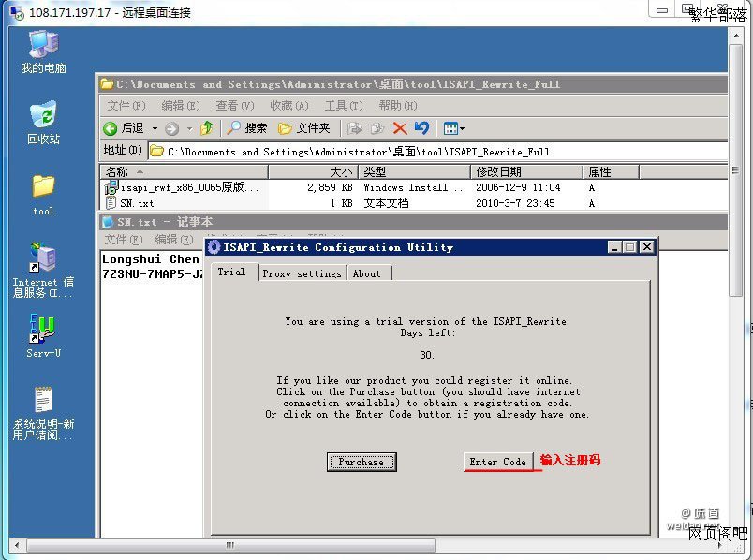Screen dimensions: 753x560
Task: Click the views icon in Explorer toolbar
Action: (x=450, y=128)
